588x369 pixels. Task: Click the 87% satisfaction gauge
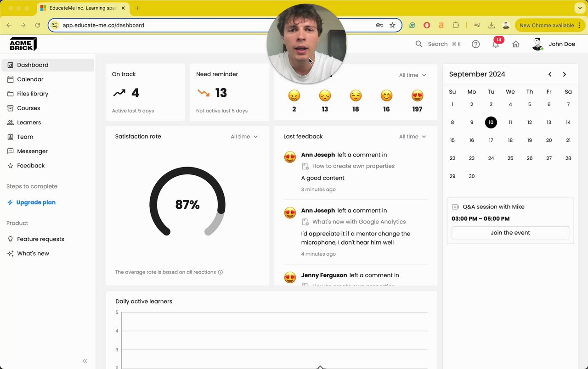tap(187, 202)
